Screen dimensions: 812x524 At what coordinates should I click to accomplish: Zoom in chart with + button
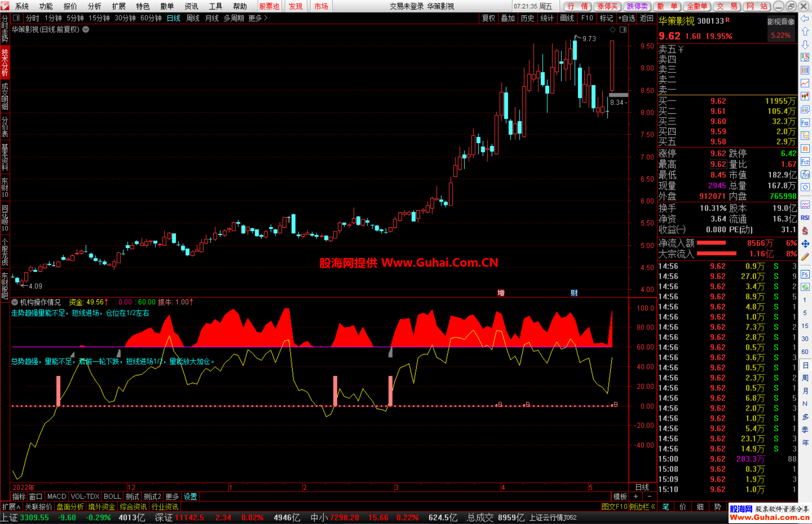(636, 497)
